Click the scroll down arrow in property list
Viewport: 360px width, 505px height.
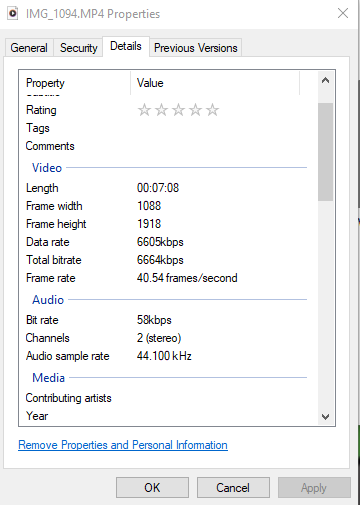(x=325, y=416)
